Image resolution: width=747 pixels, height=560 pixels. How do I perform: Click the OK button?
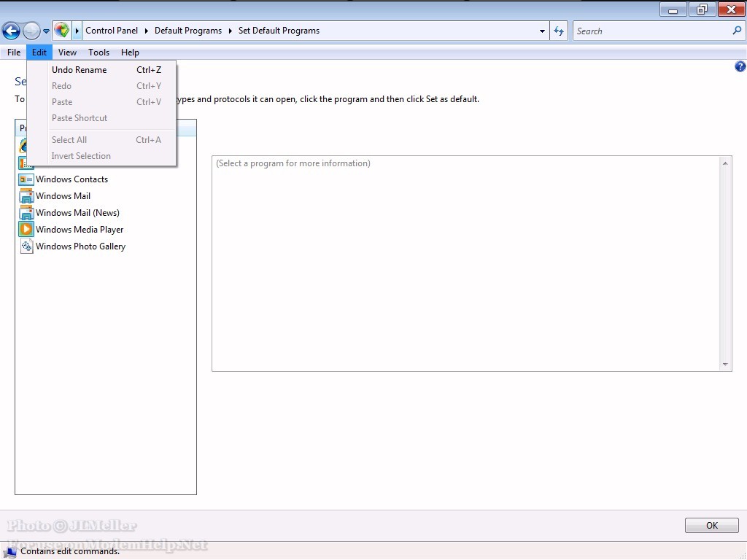tap(712, 525)
